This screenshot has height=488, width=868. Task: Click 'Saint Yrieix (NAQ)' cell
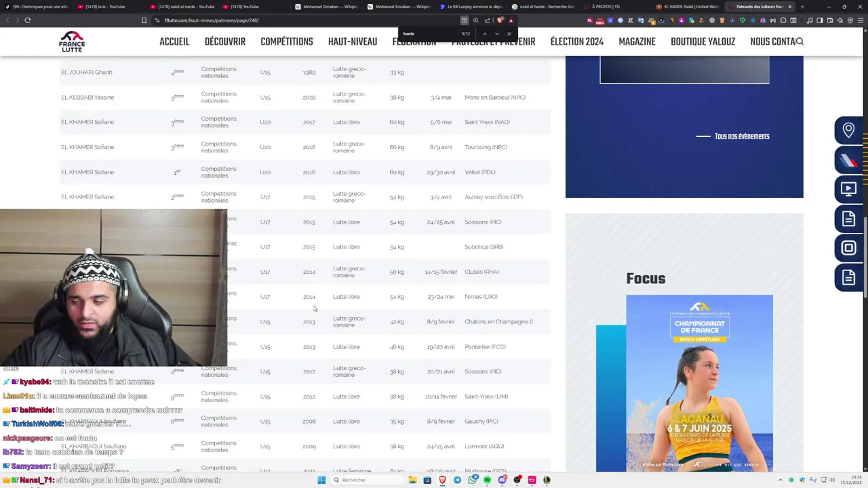click(487, 122)
